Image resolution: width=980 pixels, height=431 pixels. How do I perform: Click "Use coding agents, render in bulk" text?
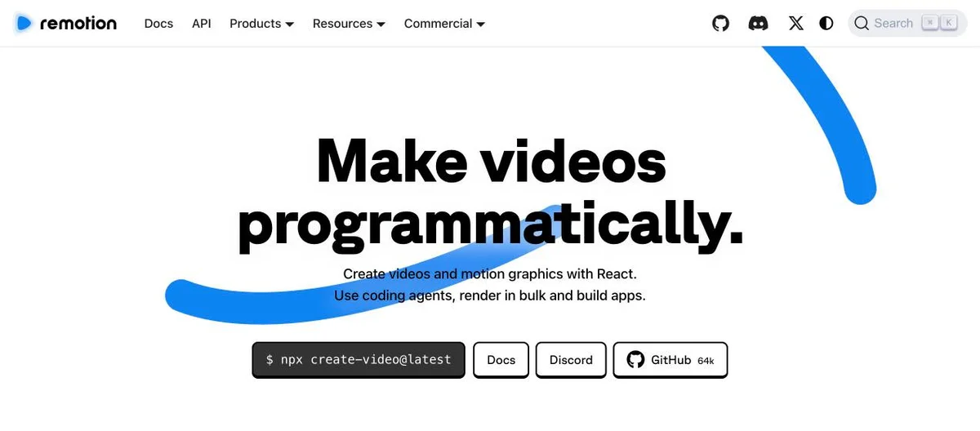point(440,295)
